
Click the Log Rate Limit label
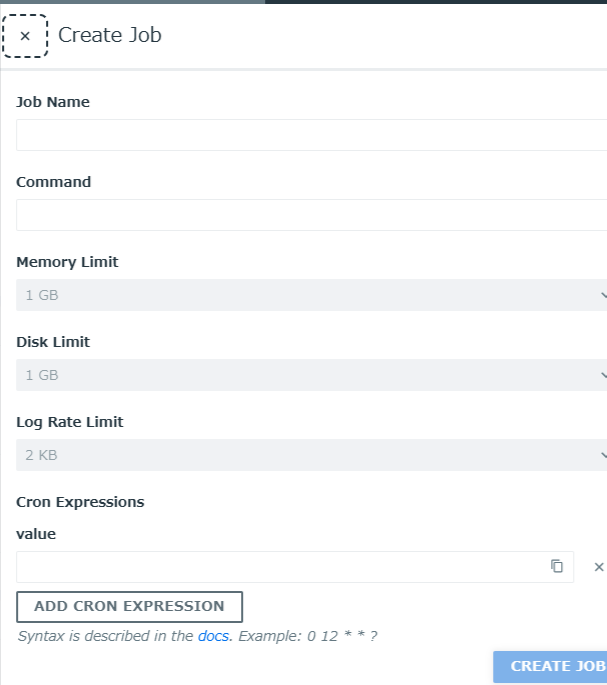point(70,422)
